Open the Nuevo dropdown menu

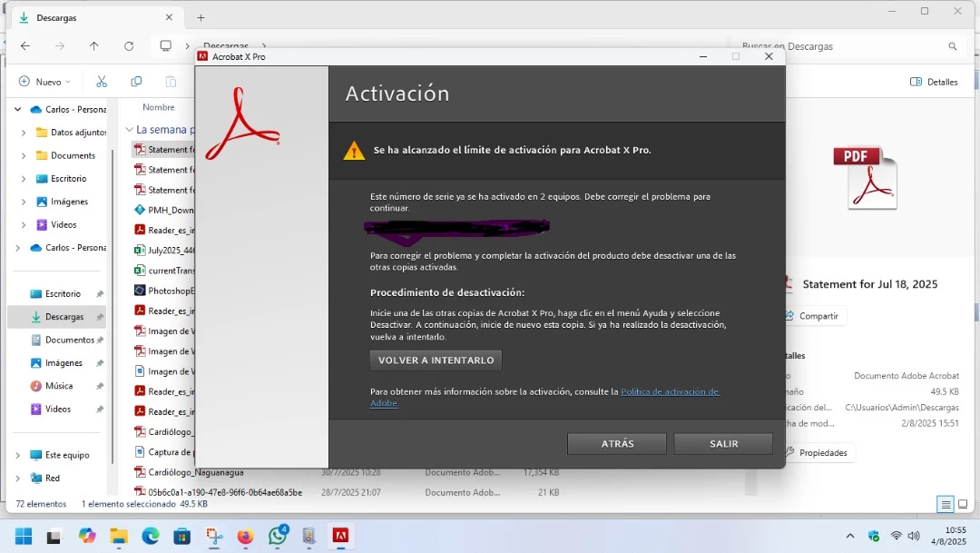click(44, 82)
